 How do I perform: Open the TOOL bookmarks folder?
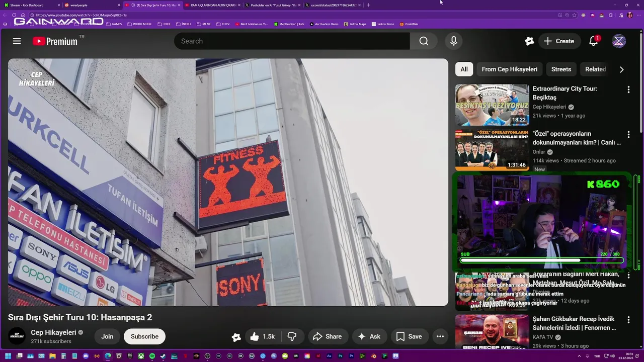(165, 24)
